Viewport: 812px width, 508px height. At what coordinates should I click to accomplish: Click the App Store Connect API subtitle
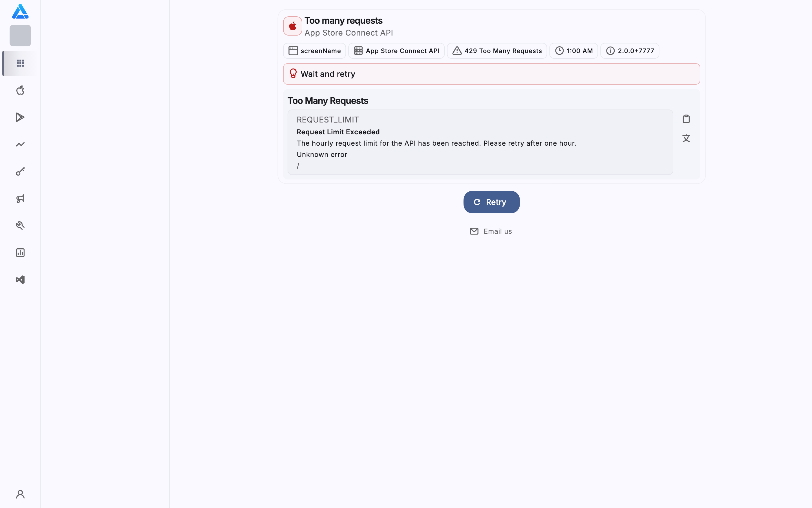click(348, 33)
